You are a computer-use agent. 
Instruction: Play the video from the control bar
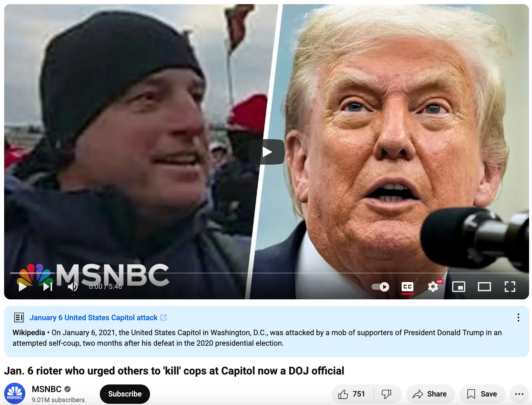[x=23, y=286]
